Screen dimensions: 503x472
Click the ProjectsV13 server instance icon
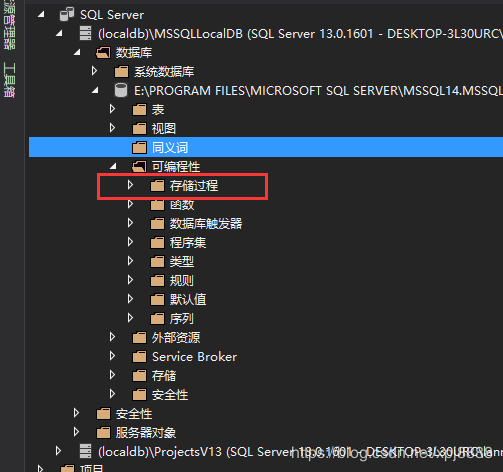pos(85,451)
